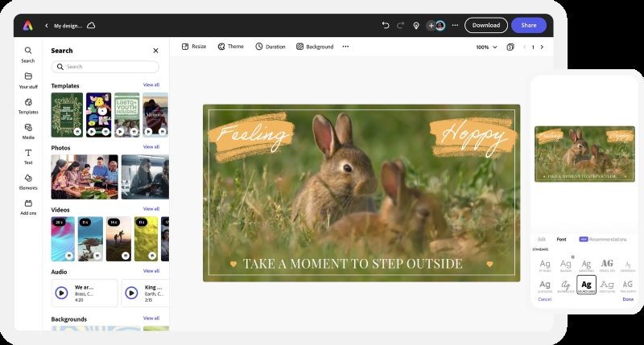Open the Search tab in sidebar

click(x=28, y=55)
